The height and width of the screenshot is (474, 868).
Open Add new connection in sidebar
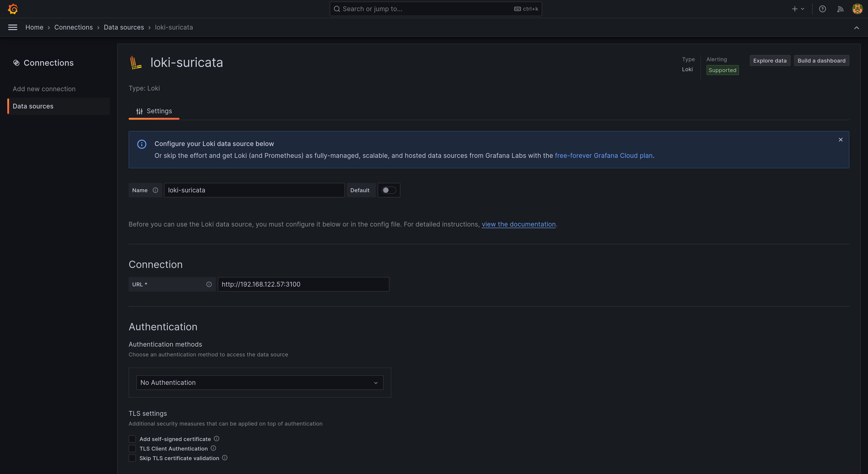[44, 89]
